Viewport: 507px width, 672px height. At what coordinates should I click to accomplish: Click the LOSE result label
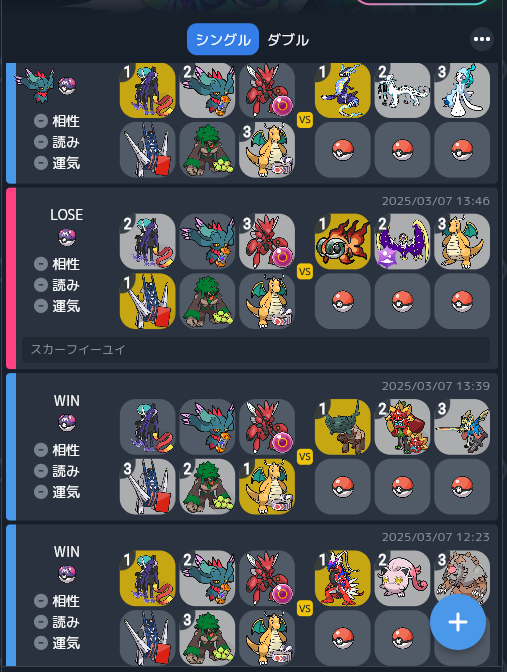coord(66,215)
